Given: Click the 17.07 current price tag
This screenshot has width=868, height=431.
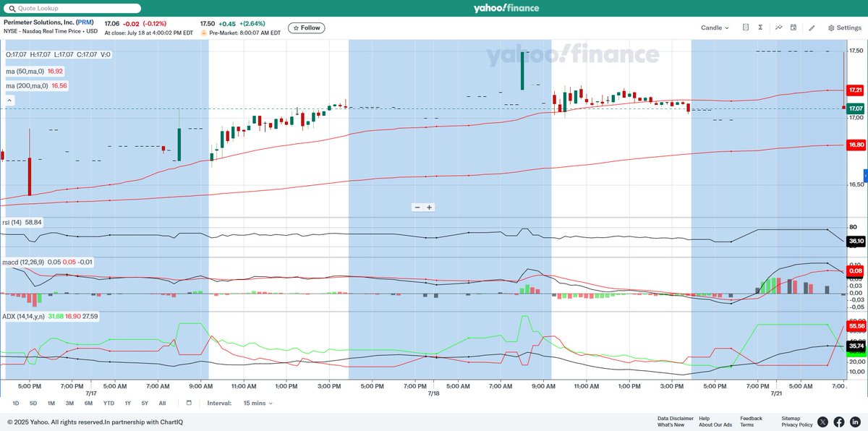Looking at the screenshot, I should pos(856,108).
